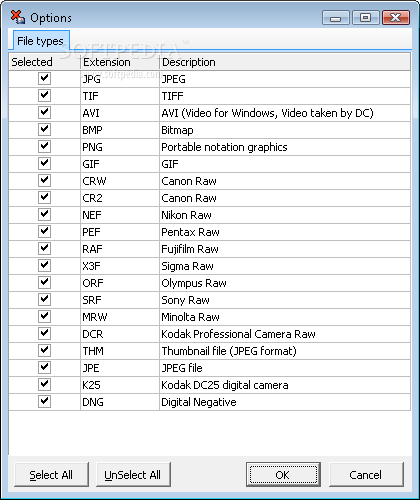Select the TIFF description text

point(172,96)
